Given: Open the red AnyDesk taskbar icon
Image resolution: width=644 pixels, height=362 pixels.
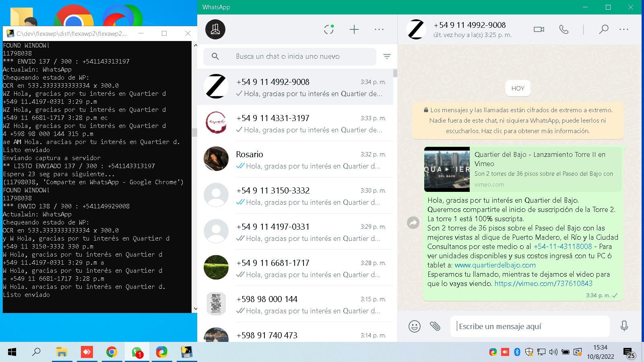Looking at the screenshot, I should click(87, 352).
